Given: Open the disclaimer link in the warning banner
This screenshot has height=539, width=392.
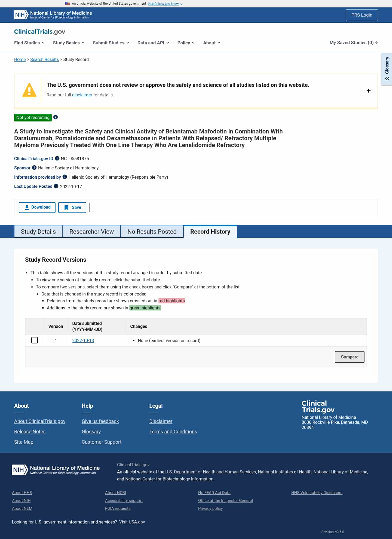Looking at the screenshot, I should tap(82, 95).
